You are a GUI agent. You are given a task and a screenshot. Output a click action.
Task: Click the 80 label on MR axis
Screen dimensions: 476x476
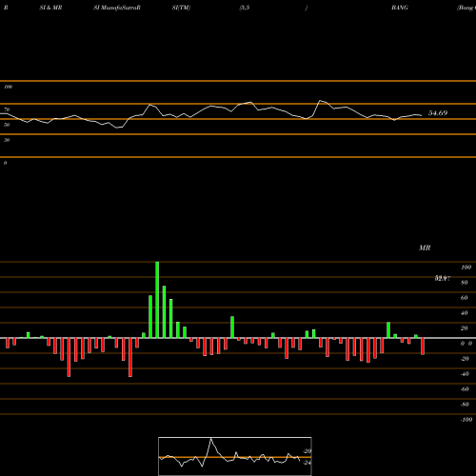465,283
